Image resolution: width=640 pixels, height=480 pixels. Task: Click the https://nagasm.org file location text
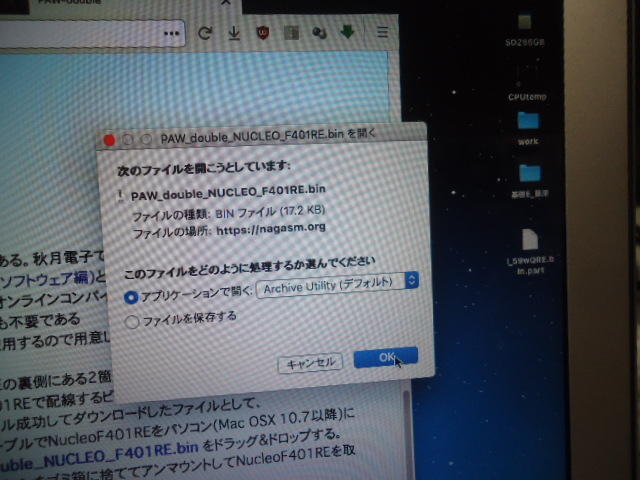[x=271, y=229]
